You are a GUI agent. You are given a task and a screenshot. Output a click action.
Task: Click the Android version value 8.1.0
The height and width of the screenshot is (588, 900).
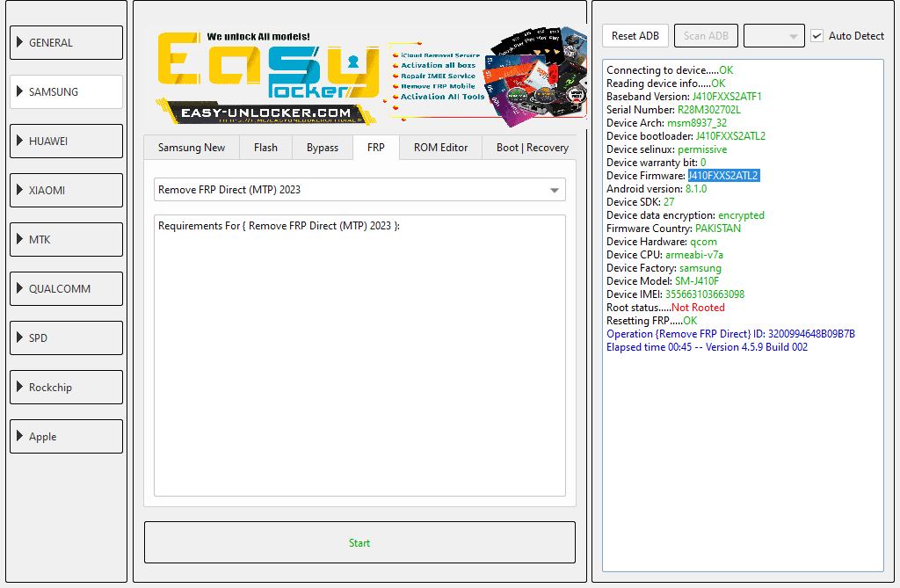(696, 189)
